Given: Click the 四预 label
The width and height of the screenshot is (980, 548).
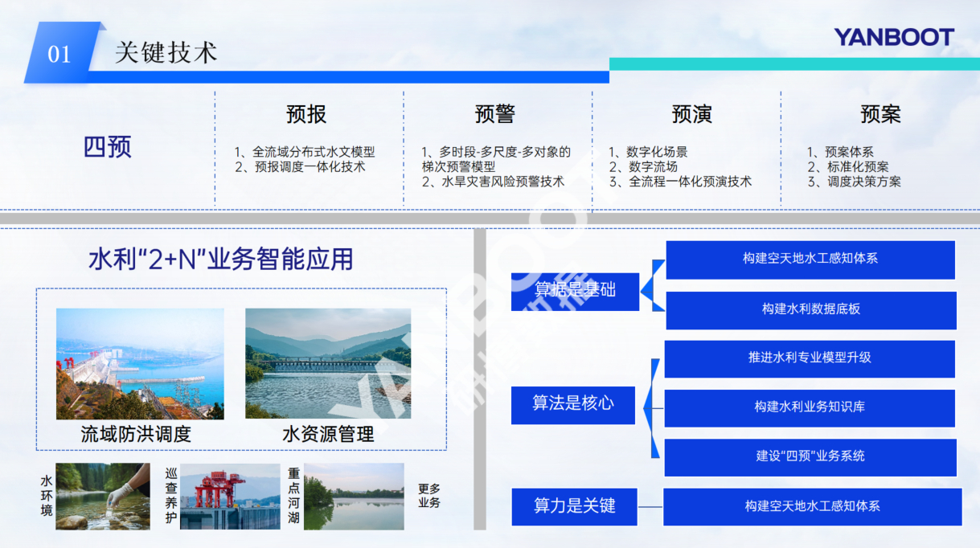Looking at the screenshot, I should [107, 148].
